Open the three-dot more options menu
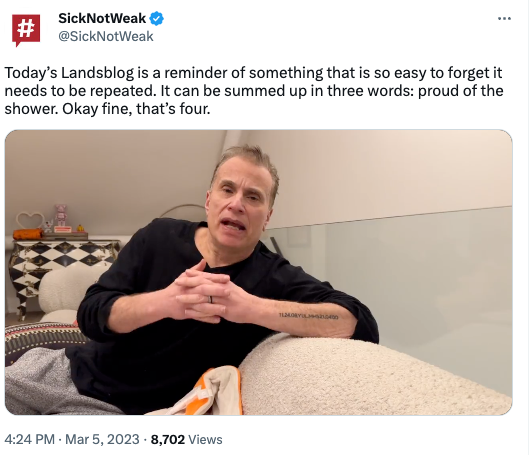 pos(504,19)
